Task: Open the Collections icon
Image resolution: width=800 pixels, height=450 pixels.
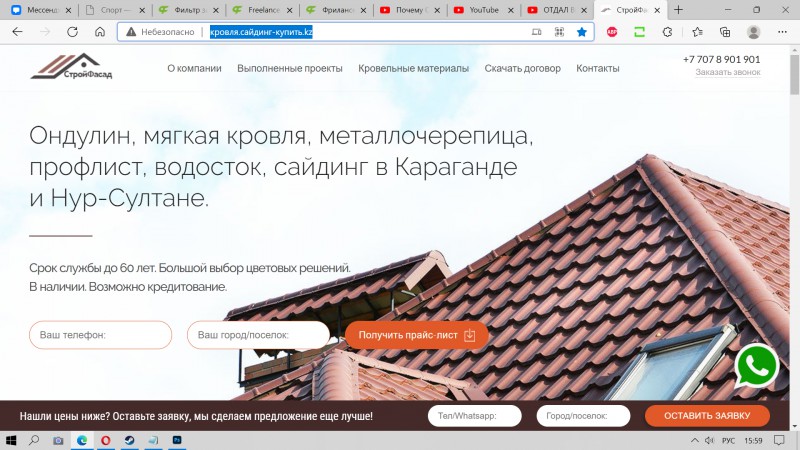Action: 725,32
